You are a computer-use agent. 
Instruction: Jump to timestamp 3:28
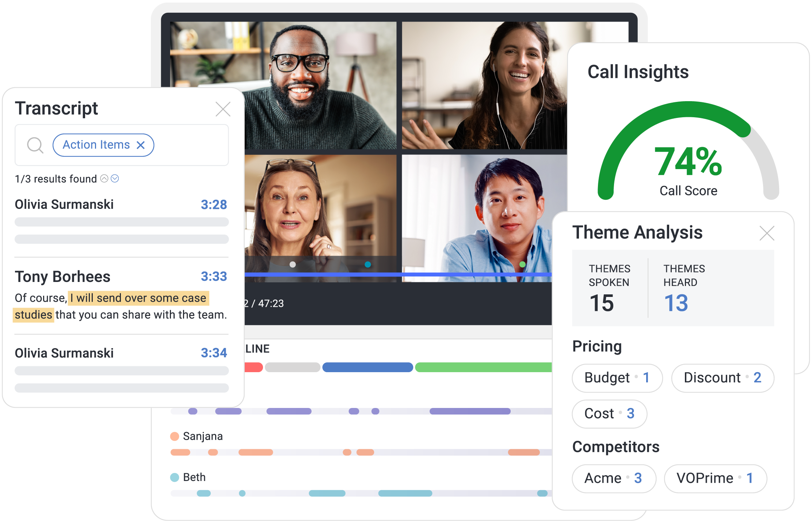(x=214, y=205)
